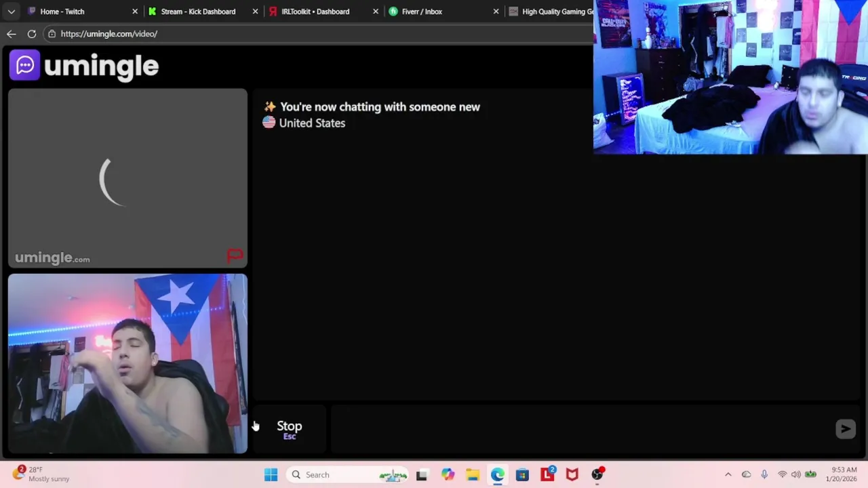868x488 pixels.
Task: Switch to the Stream - Kick Dashboard tab
Action: (198, 12)
